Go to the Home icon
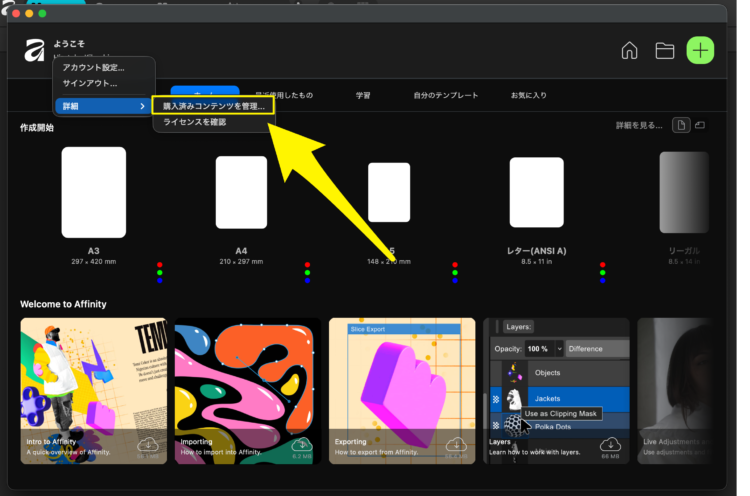Image resolution: width=750 pixels, height=496 pixels. point(629,50)
